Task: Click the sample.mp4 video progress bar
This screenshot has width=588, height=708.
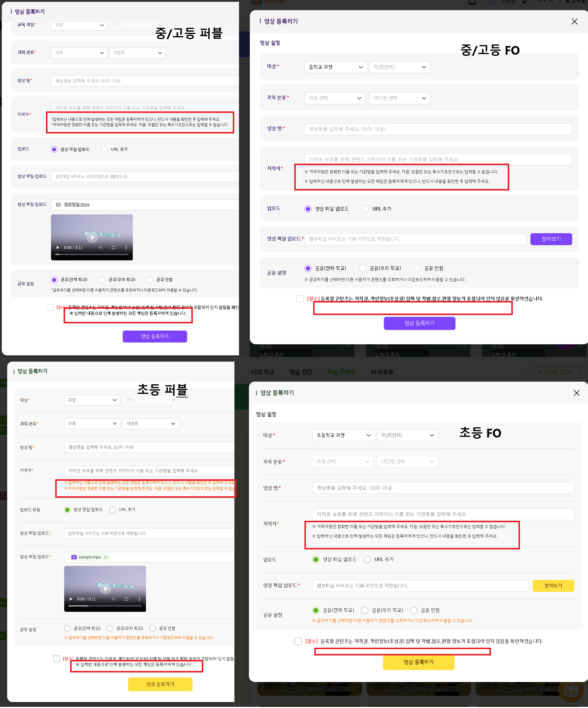Action: (105, 606)
